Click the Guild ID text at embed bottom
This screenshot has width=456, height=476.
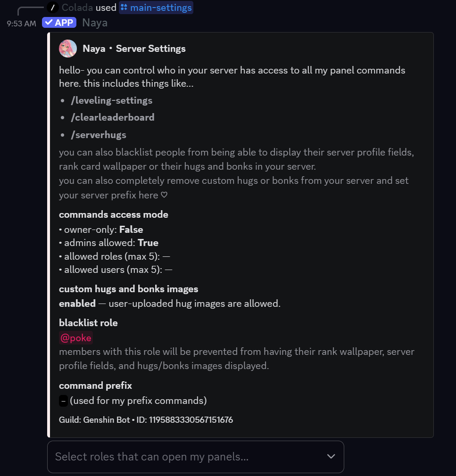(x=146, y=419)
